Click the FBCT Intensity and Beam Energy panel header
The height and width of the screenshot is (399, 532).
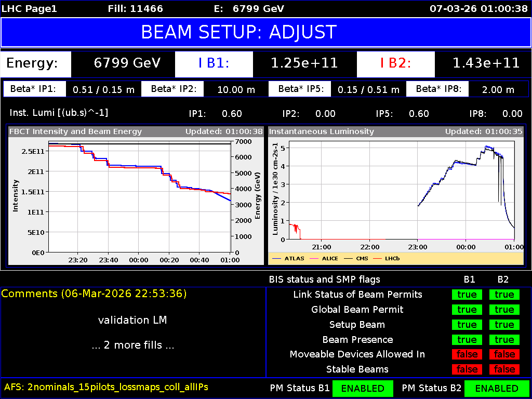73,131
